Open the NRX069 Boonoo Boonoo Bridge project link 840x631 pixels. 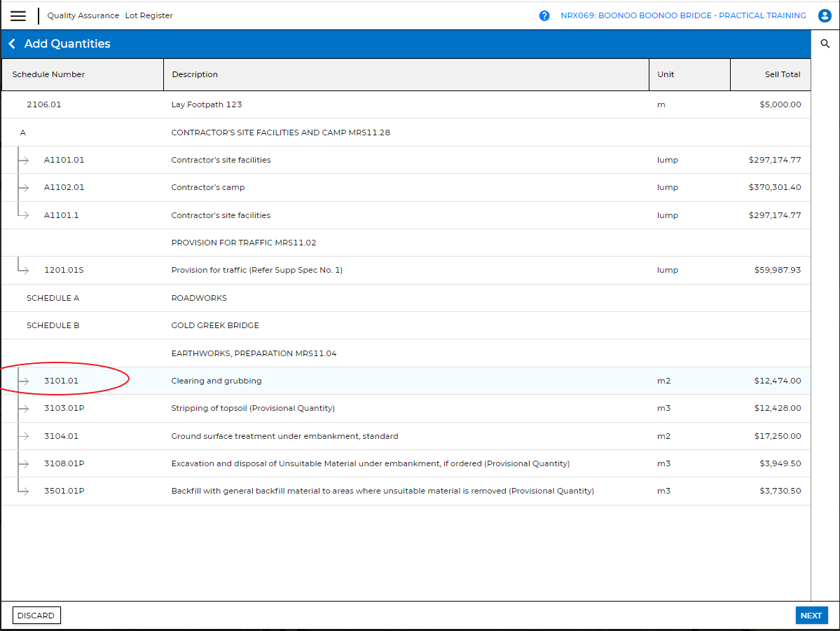click(683, 15)
